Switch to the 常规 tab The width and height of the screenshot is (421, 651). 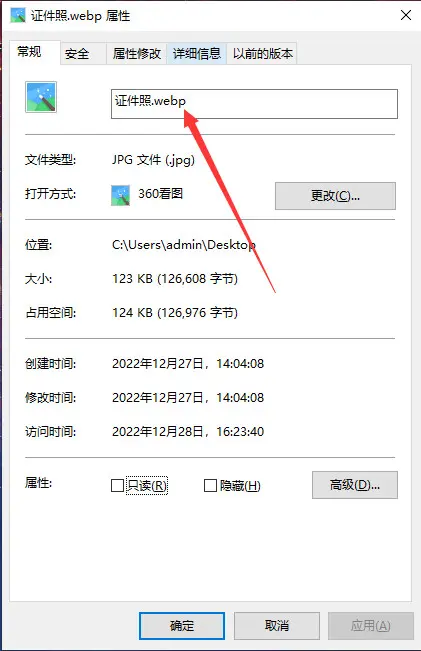click(29, 52)
